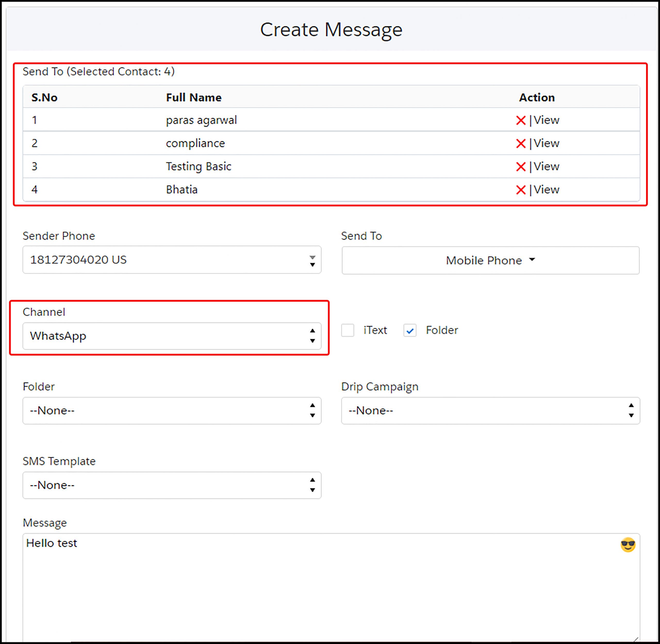Select the name compliance in row 2
The width and height of the screenshot is (660, 644).
(195, 143)
